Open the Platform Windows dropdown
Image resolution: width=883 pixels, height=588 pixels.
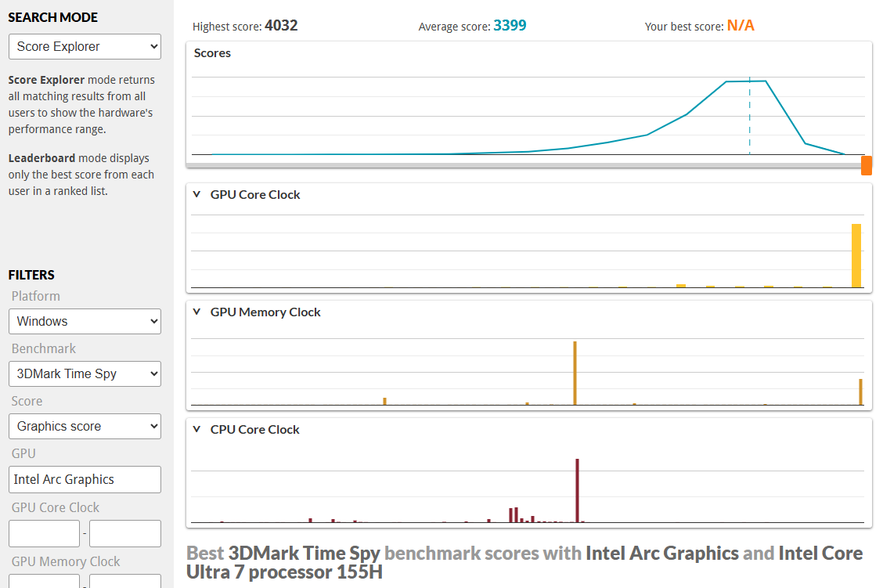85,321
